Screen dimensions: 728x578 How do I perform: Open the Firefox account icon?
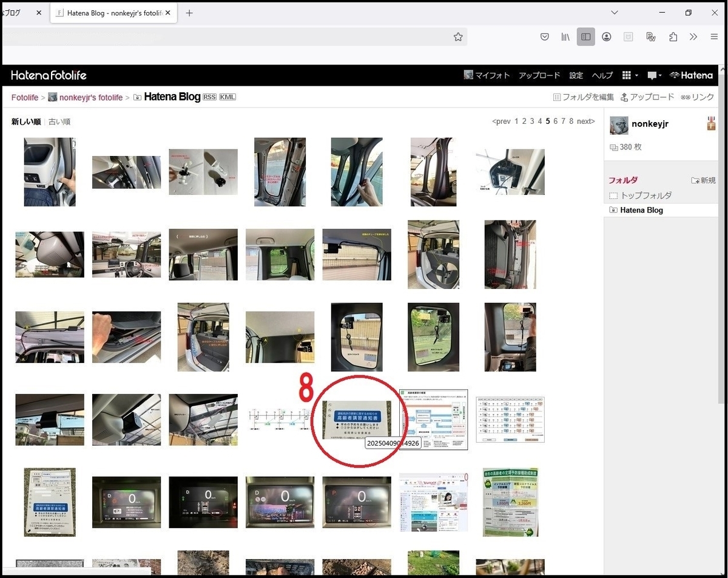(x=607, y=37)
